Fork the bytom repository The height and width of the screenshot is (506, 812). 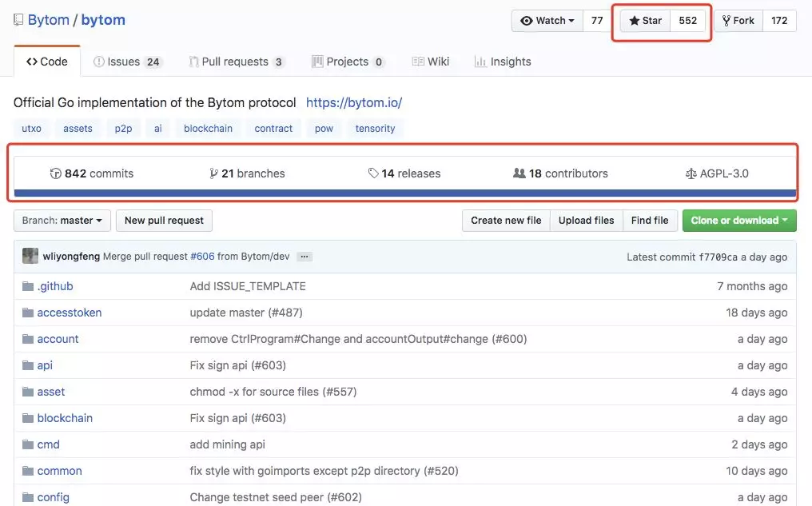[738, 21]
